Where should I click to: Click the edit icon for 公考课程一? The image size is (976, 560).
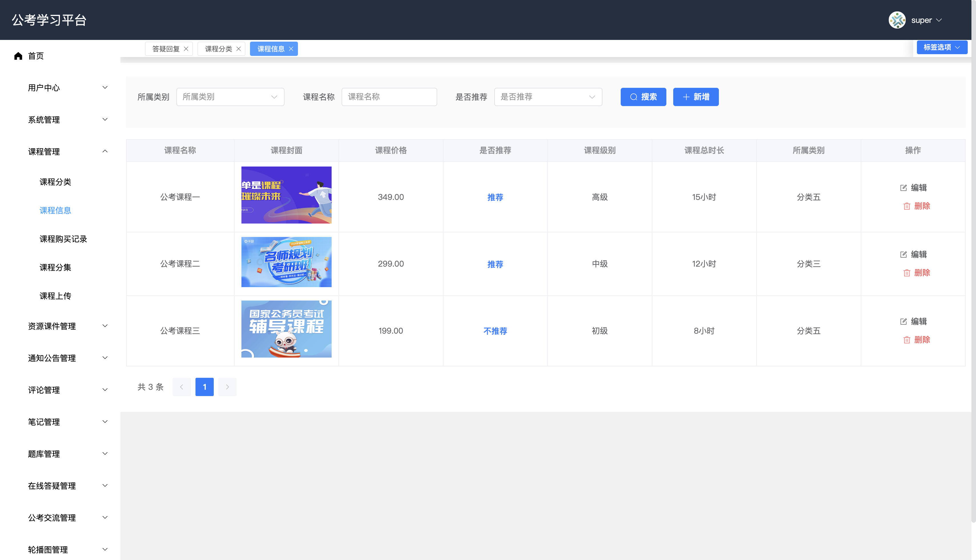point(904,188)
